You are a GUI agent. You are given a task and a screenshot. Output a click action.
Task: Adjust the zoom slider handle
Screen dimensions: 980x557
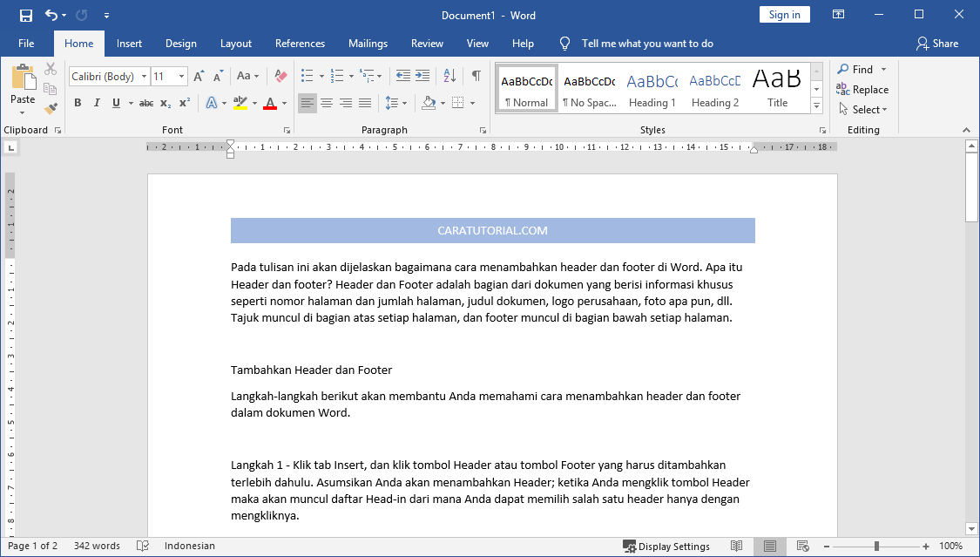(876, 546)
